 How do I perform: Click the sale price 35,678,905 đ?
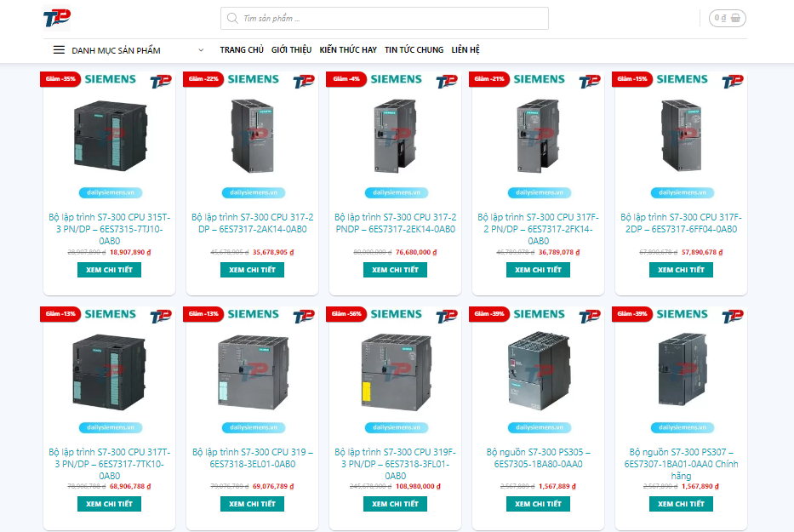pos(273,252)
